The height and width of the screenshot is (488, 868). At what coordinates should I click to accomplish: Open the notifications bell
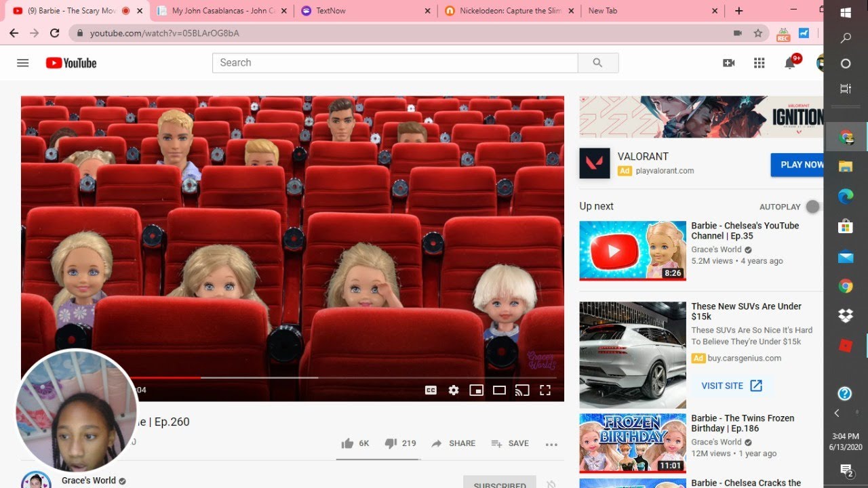790,63
